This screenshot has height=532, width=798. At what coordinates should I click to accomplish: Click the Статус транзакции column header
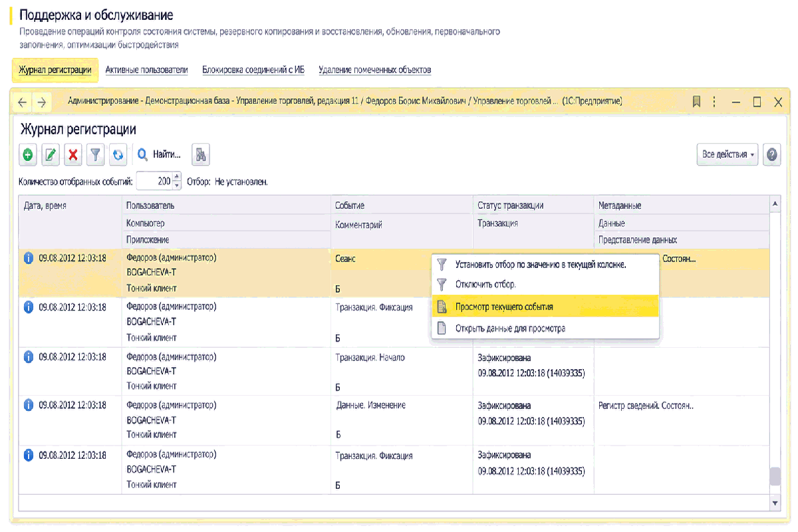pyautogui.click(x=533, y=205)
